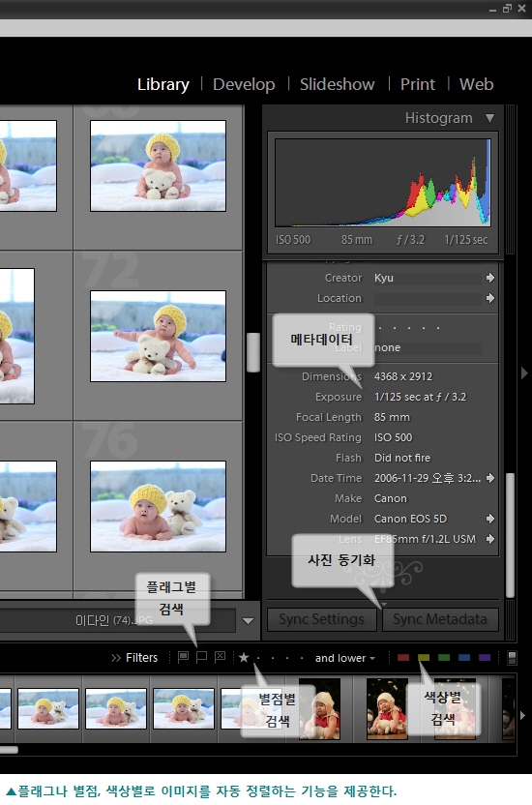Click the Location field arrow icon

coord(490,298)
